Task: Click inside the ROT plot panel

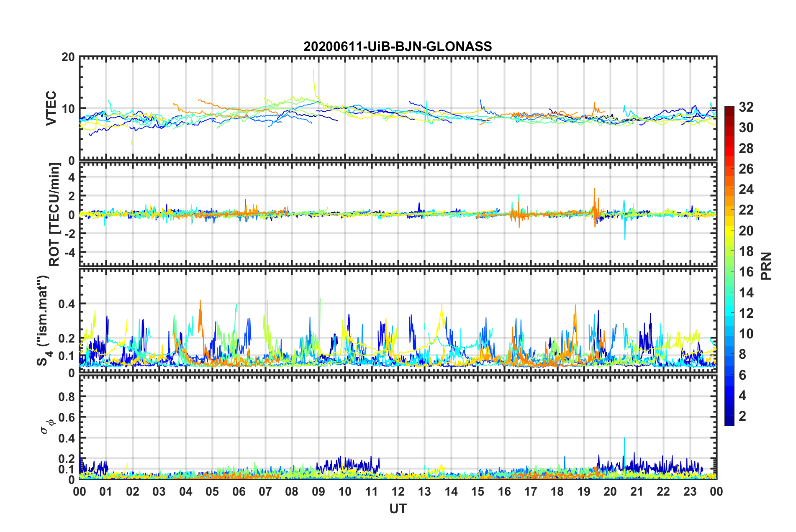Action: tap(398, 215)
